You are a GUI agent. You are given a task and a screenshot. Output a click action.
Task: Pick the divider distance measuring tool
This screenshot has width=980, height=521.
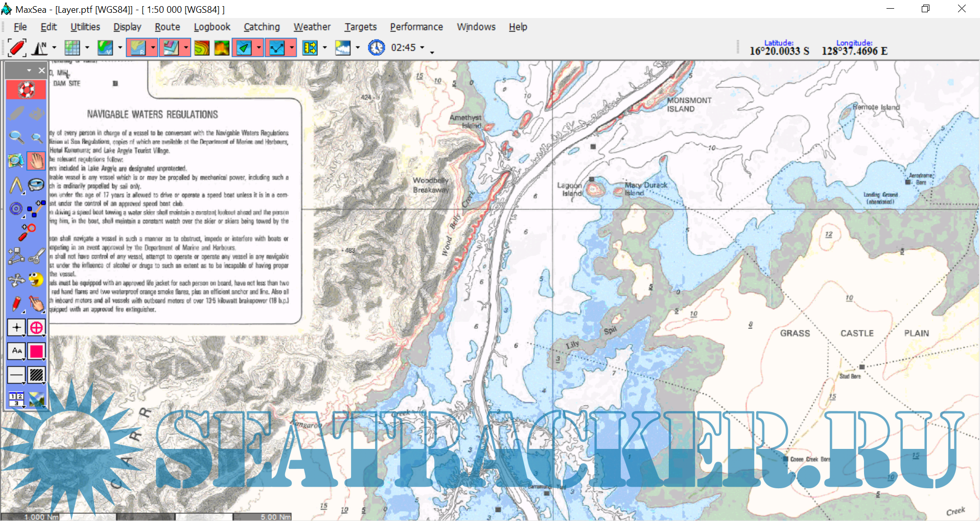(x=16, y=185)
